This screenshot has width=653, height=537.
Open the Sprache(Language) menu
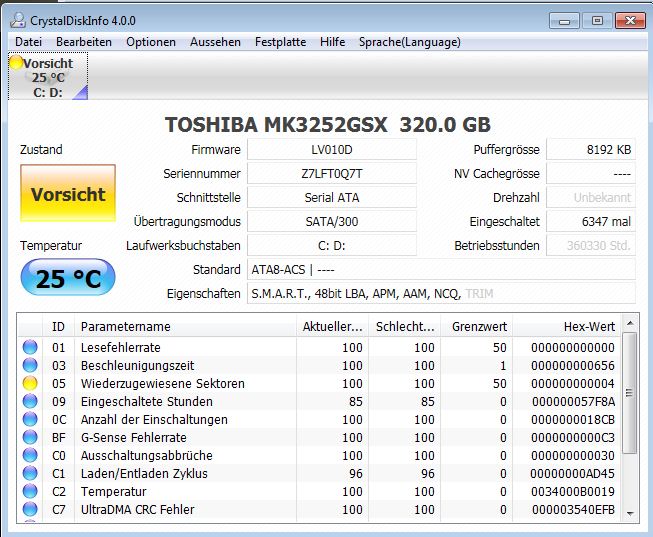[x=410, y=42]
